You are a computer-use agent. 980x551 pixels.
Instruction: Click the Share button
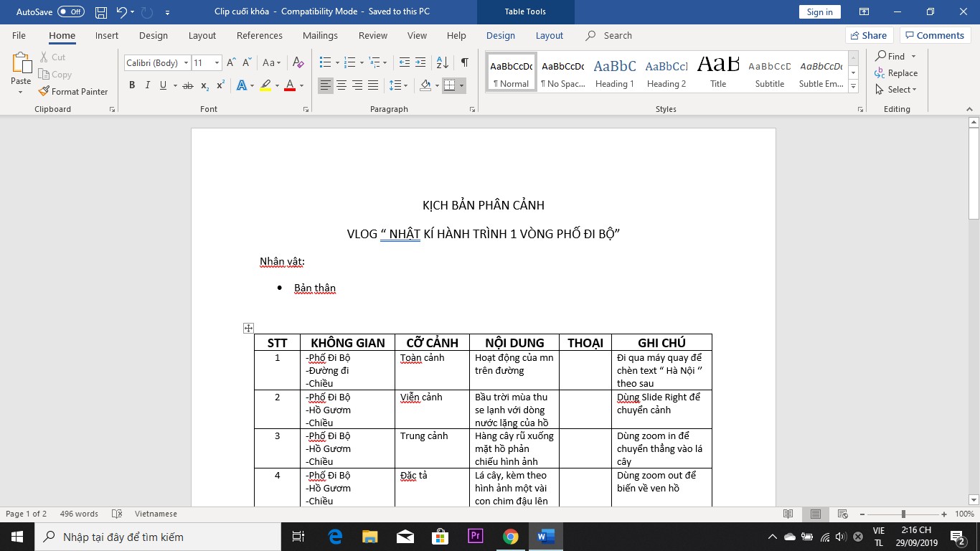[869, 35]
